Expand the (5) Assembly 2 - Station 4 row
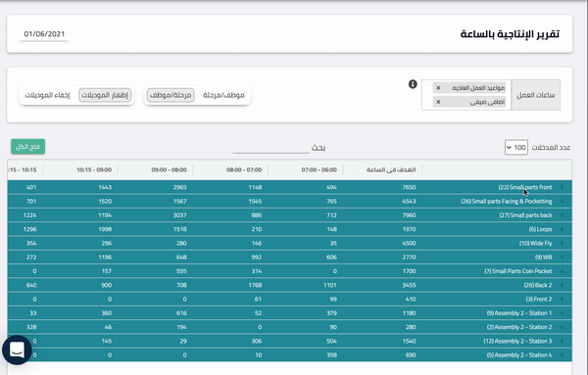 562,354
